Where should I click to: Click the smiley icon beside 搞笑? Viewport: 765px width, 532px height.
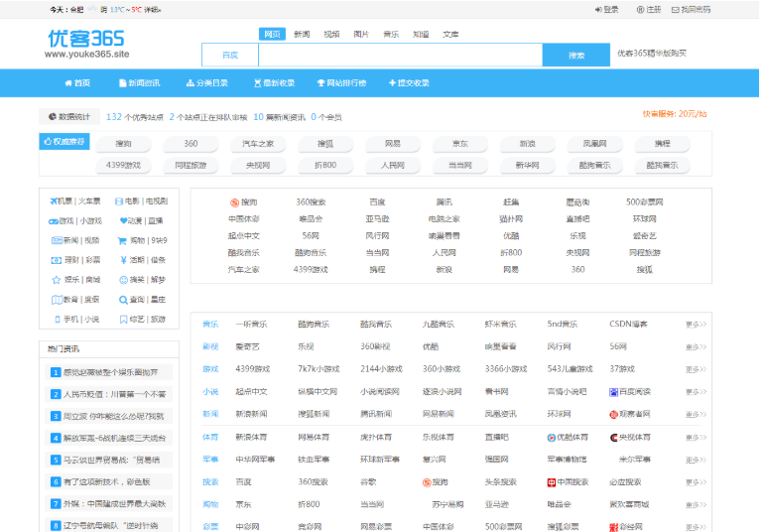(123, 280)
